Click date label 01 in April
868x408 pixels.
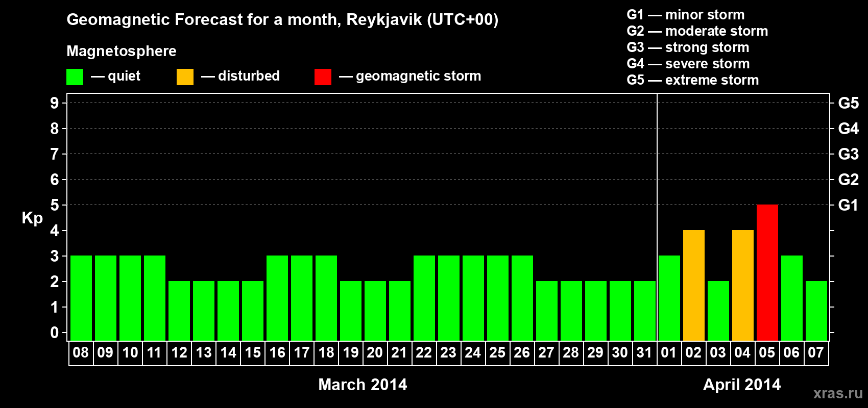click(669, 352)
